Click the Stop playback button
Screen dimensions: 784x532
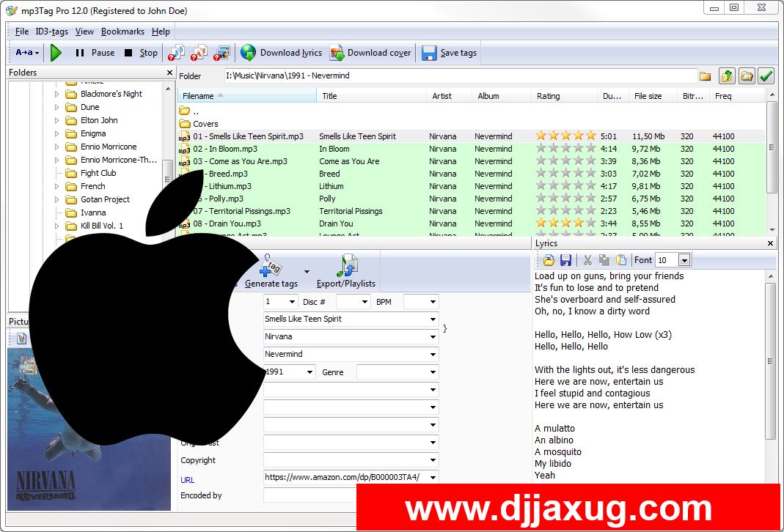(141, 53)
